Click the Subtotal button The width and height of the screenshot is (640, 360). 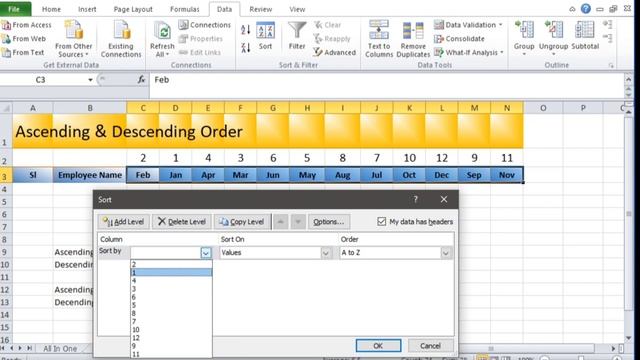(x=585, y=36)
